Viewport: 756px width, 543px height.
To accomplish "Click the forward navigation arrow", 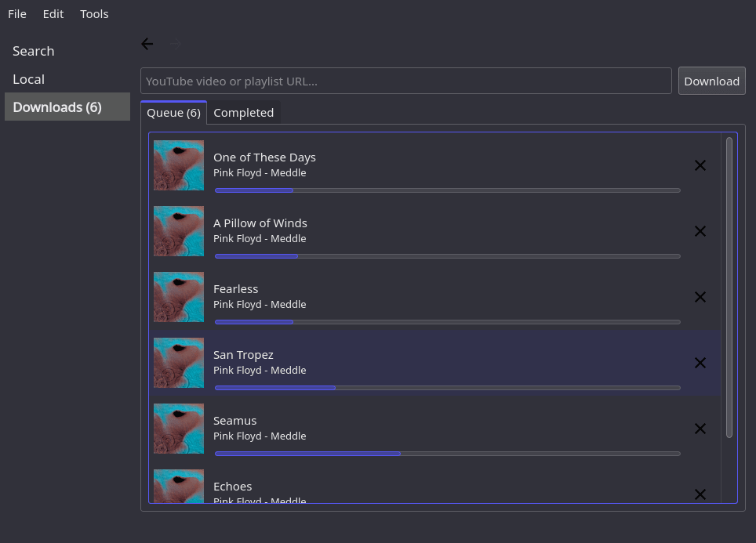I will click(173, 44).
